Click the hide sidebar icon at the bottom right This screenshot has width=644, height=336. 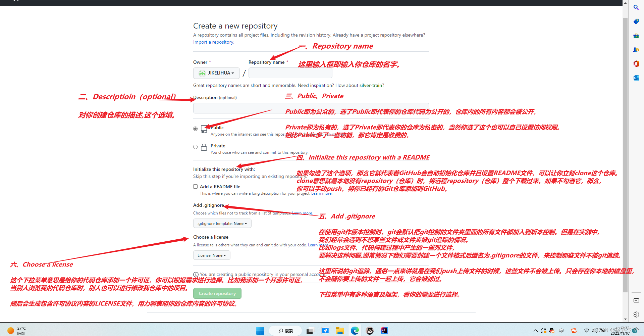tap(636, 300)
